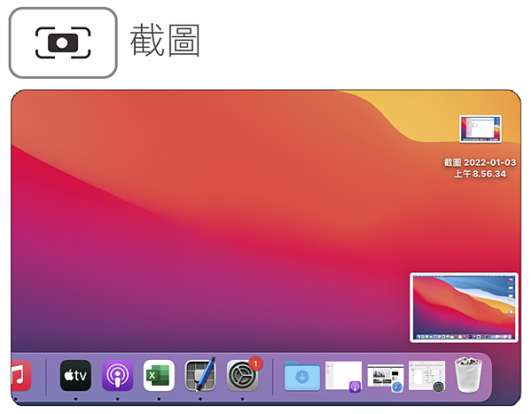This screenshot has width=532, height=414.
Task: Open the Trash in the Dock
Action: pyautogui.click(x=468, y=375)
